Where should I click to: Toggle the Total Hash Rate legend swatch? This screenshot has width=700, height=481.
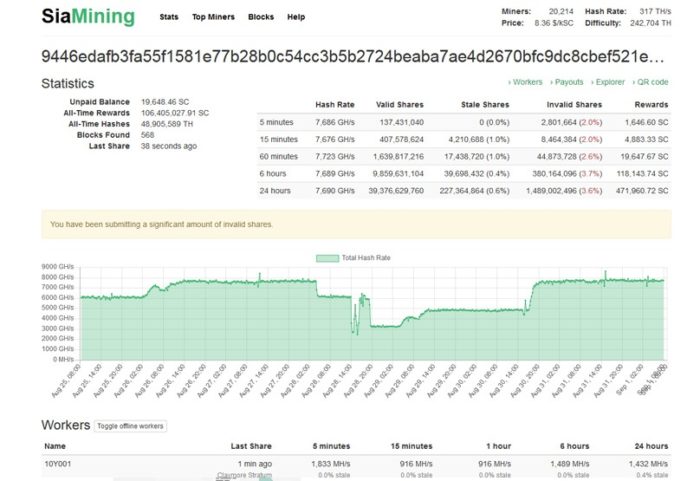coord(327,258)
